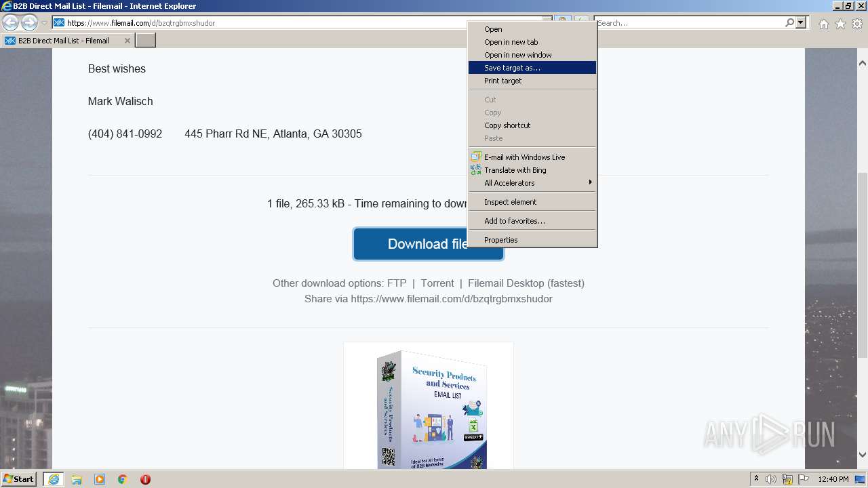
Task: Click the Search box field
Action: (688, 23)
